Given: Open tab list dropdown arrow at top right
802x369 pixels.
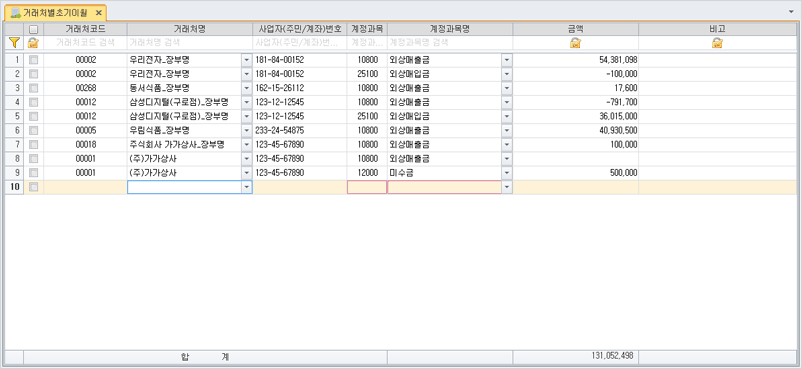Looking at the screenshot, I should pos(792,11).
